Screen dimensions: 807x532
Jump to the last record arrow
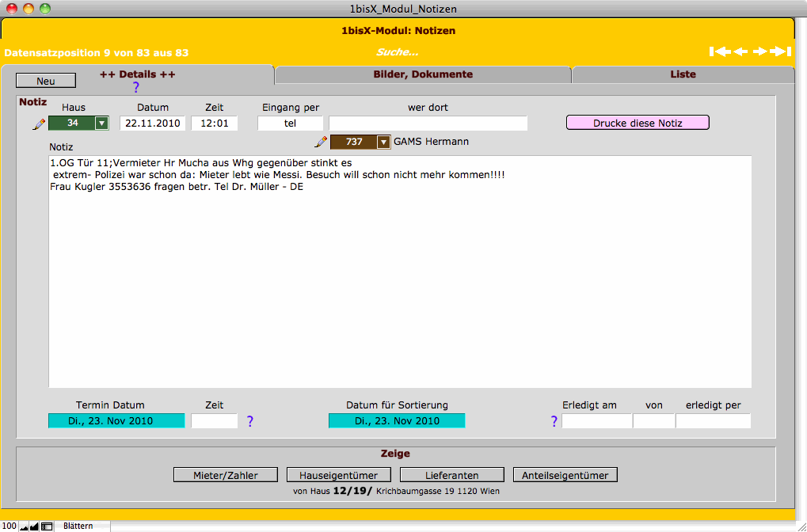pos(781,52)
